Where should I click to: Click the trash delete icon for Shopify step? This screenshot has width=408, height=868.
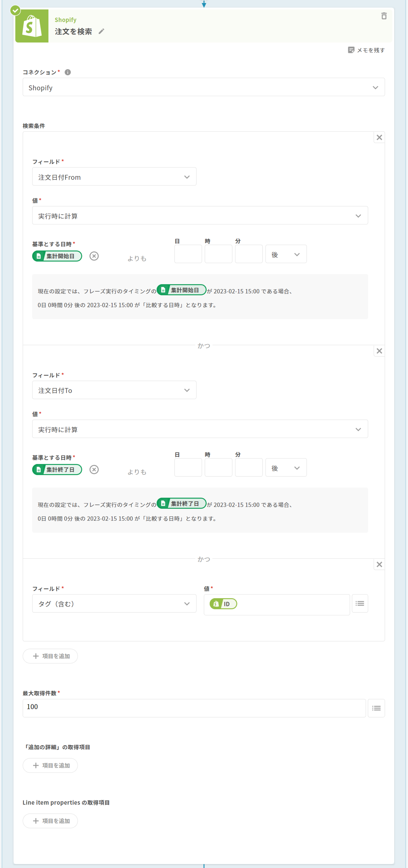coord(384,16)
